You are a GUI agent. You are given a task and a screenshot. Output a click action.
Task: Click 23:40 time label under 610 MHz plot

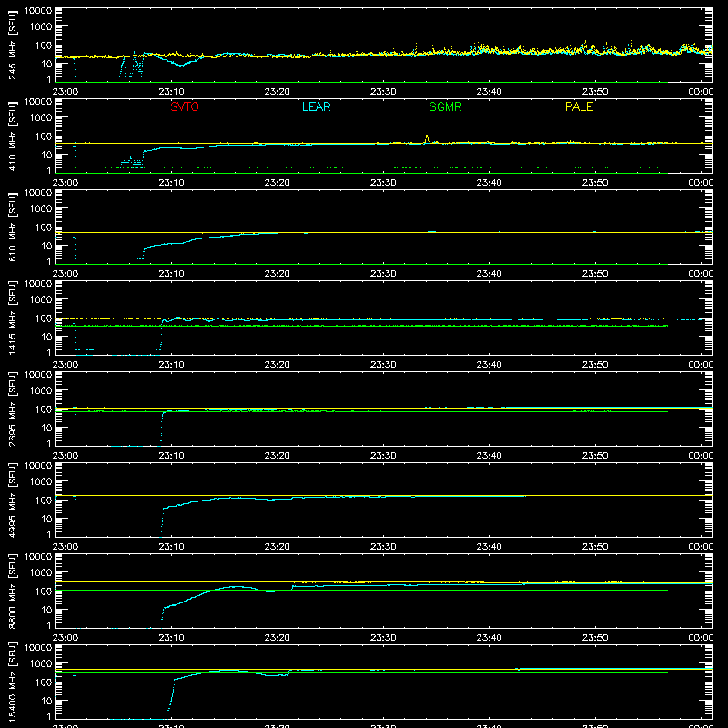coord(489,274)
